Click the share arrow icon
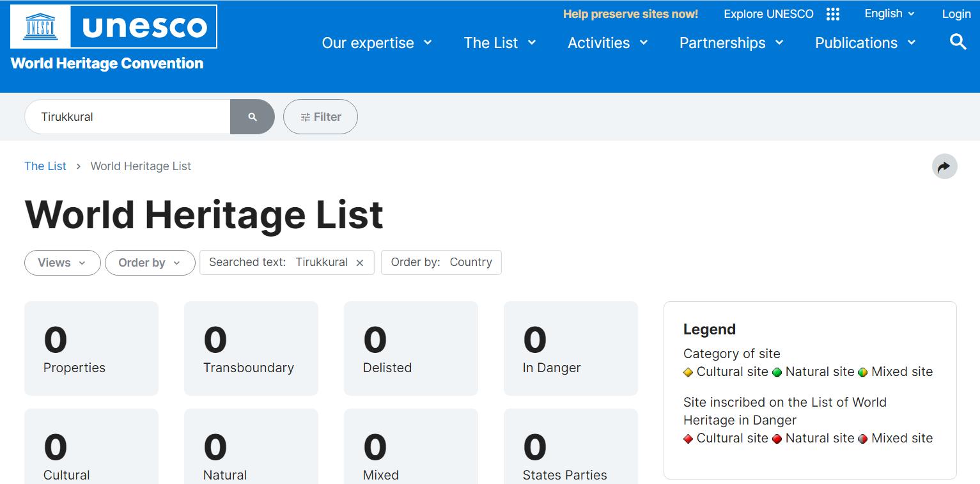Screen dimensions: 980x484 [944, 167]
